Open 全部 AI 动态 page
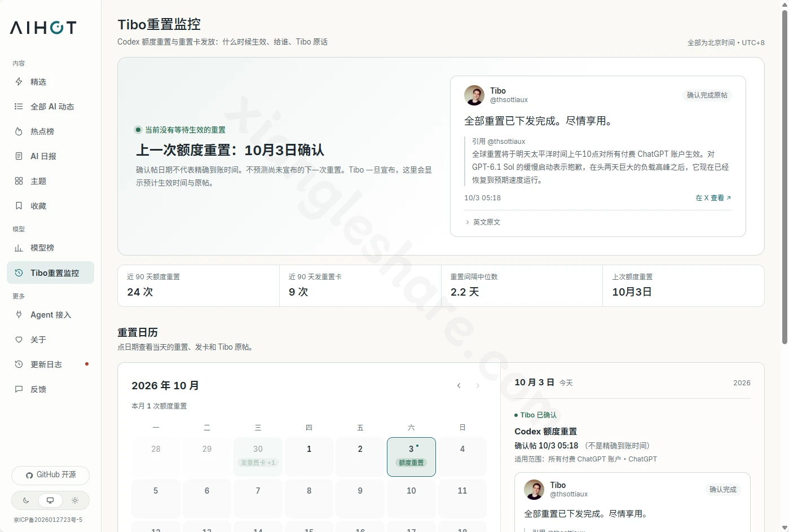Image resolution: width=789 pixels, height=532 pixels. coord(50,107)
